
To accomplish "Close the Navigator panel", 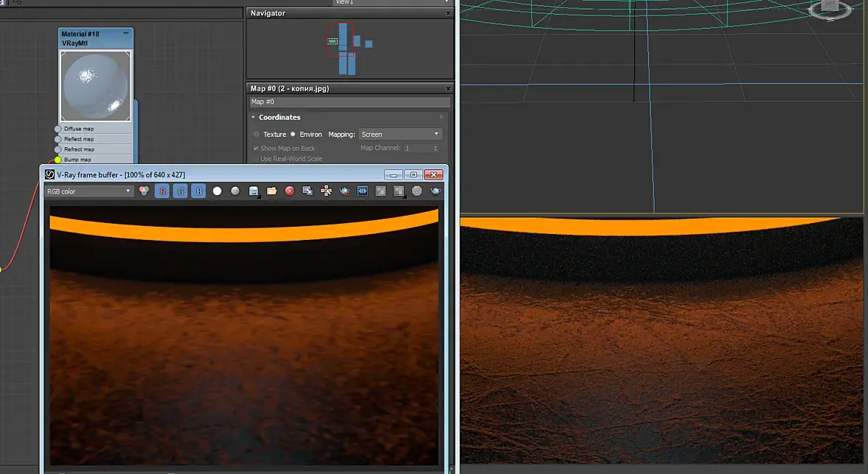I will pos(449,13).
